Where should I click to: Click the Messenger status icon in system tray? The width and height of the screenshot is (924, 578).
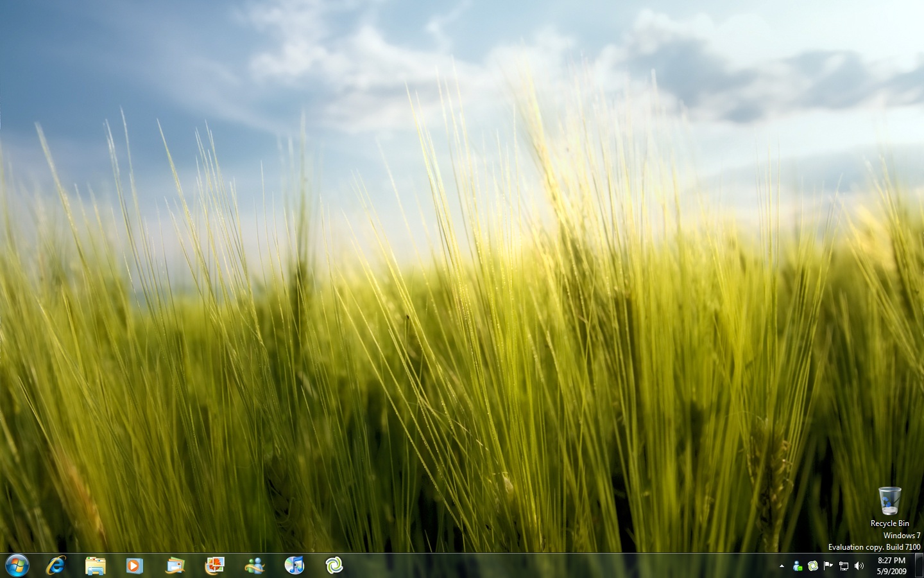[x=797, y=566]
